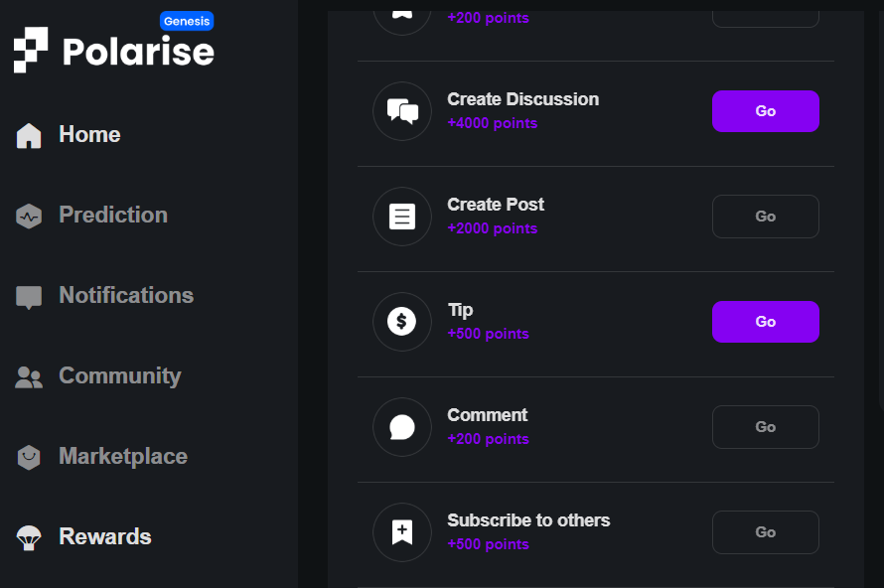Click the Community people icon
The width and height of the screenshot is (884, 588).
[x=29, y=377]
